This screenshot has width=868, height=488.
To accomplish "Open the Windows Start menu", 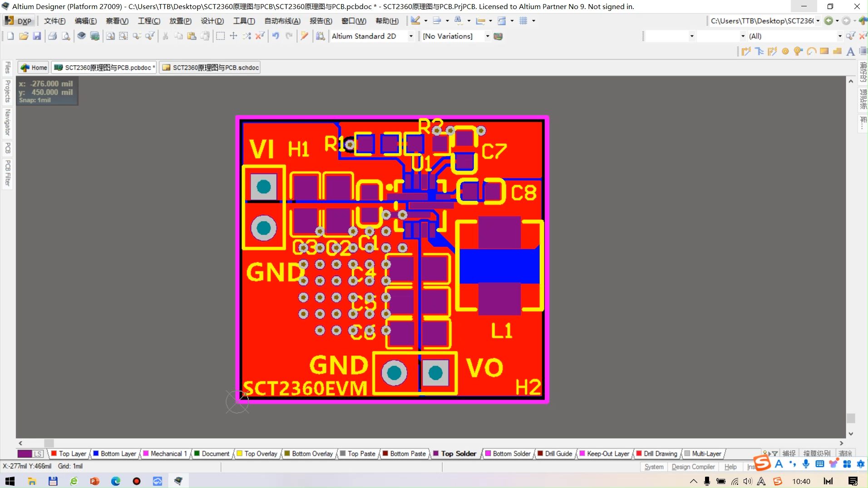I will pyautogui.click(x=10, y=481).
